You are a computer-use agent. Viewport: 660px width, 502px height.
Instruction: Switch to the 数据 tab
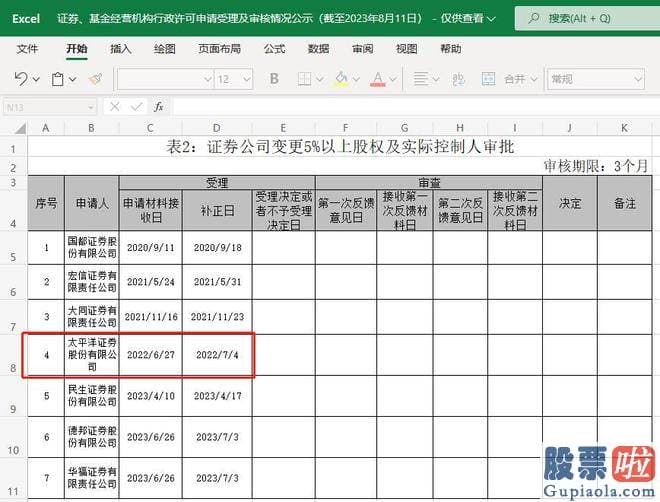(318, 49)
